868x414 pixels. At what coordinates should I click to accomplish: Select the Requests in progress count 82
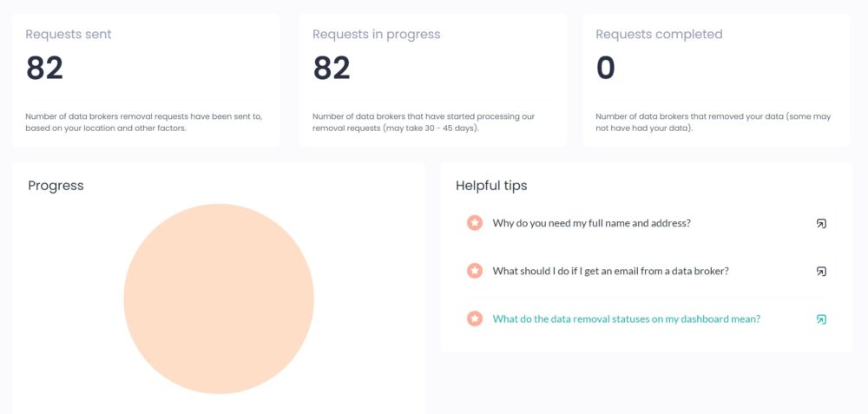332,68
